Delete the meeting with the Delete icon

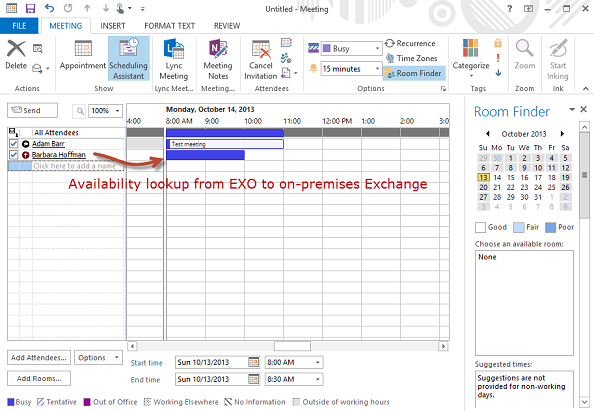coord(16,55)
